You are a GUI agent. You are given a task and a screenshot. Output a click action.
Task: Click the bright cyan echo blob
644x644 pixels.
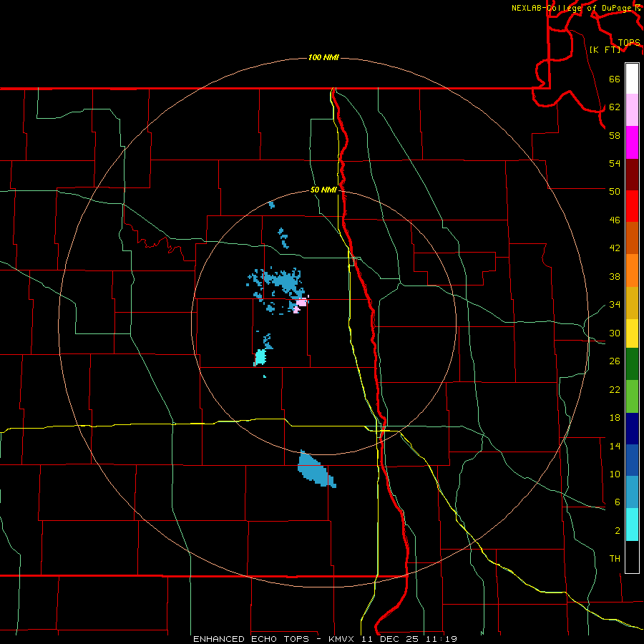point(260,356)
